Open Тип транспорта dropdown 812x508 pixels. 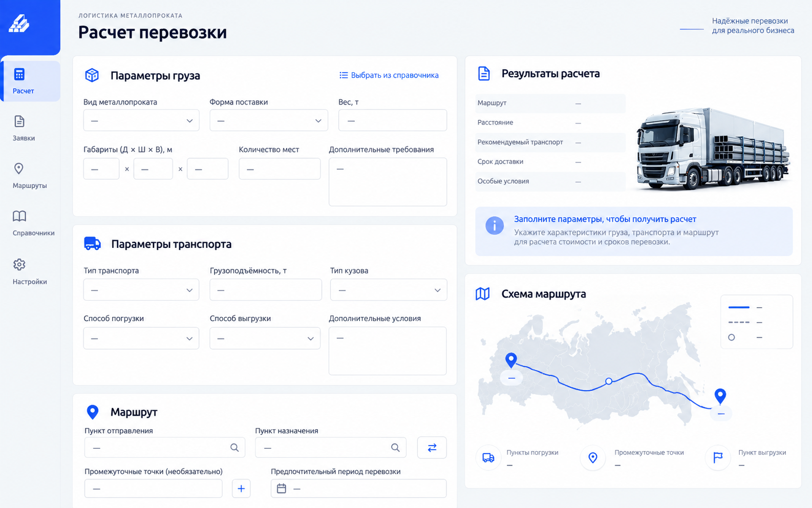141,290
